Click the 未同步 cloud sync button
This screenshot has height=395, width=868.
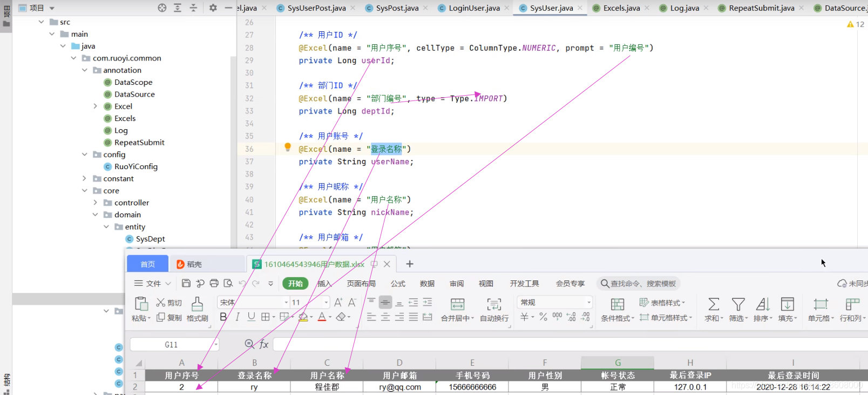tap(852, 283)
